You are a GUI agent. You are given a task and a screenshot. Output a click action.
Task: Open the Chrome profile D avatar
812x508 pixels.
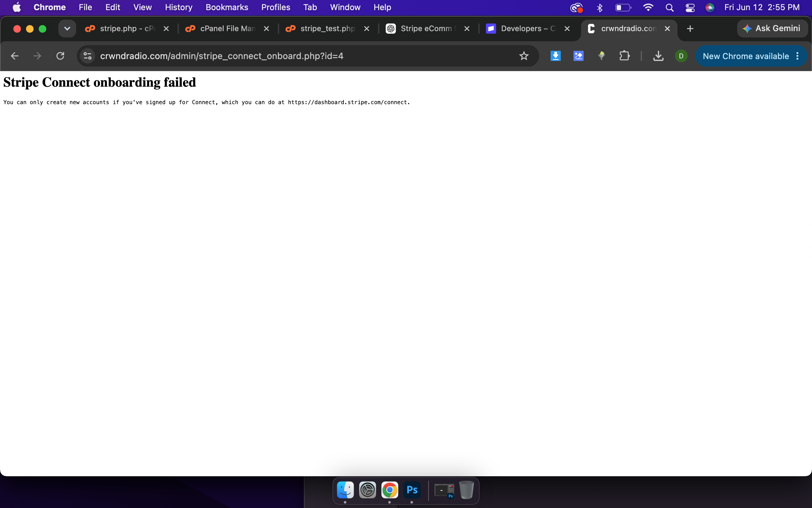coord(681,56)
